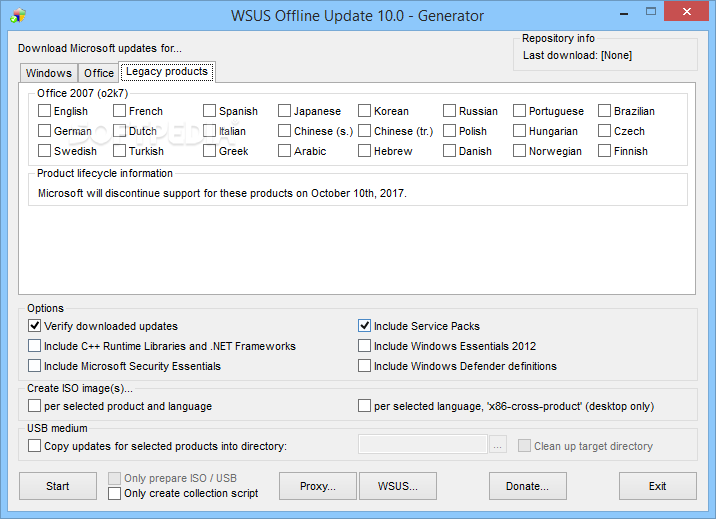Click the Start button
The width and height of the screenshot is (716, 519).
click(58, 486)
